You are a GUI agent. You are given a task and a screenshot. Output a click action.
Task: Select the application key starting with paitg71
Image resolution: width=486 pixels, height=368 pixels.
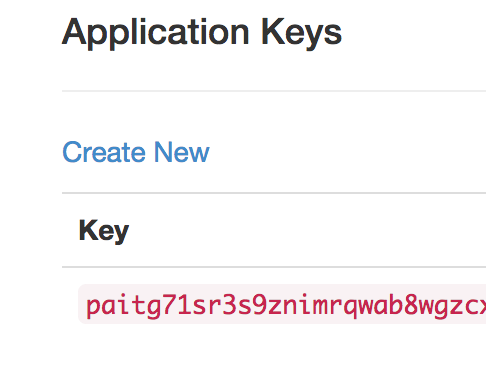coord(286,306)
